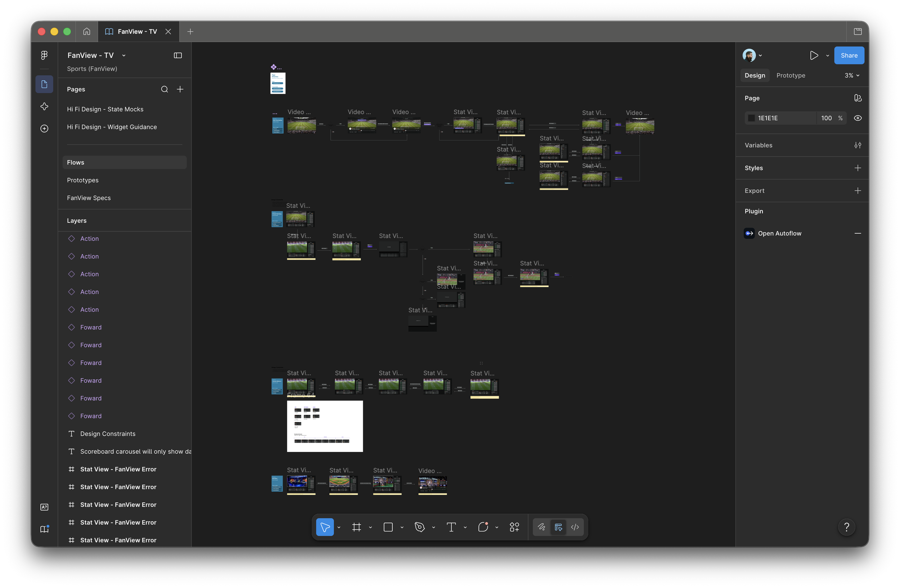The height and width of the screenshot is (588, 900).
Task: Open variables settings icon
Action: click(x=858, y=145)
